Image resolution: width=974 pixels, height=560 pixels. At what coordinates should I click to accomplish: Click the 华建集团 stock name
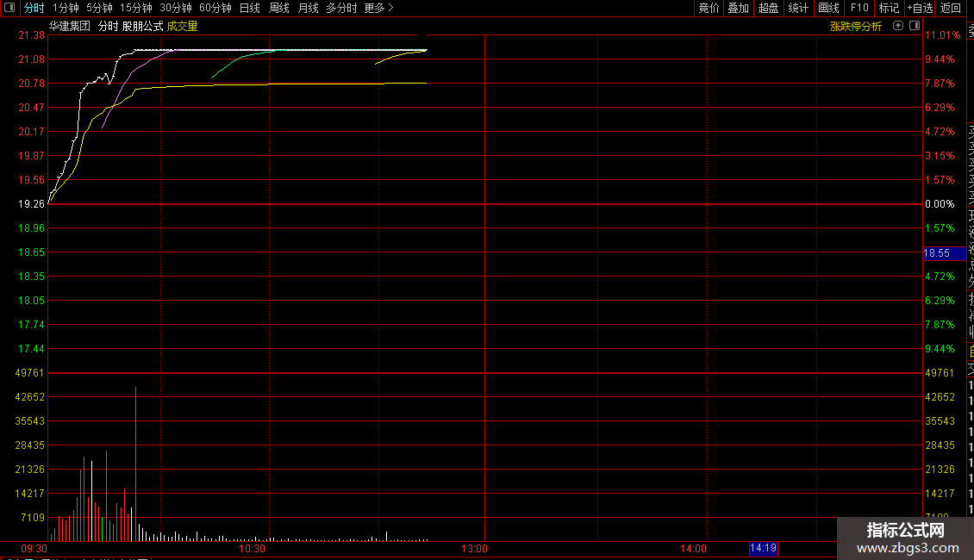point(70,26)
